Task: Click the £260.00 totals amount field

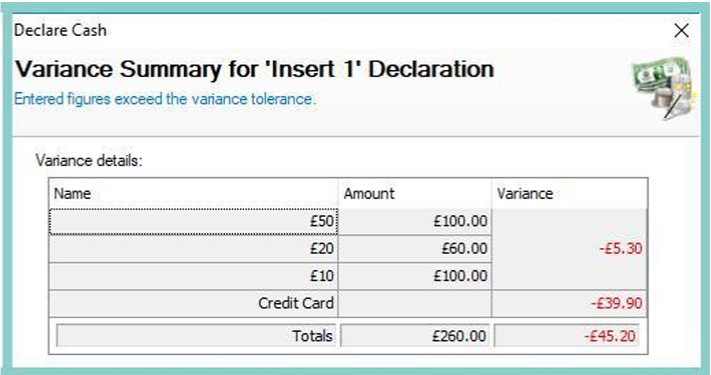Action: tap(415, 336)
